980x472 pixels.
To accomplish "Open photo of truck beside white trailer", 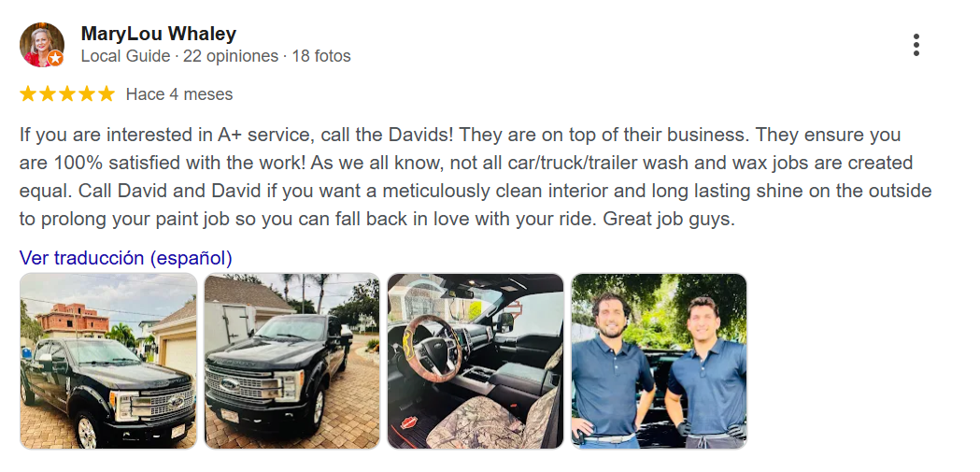I will point(291,362).
